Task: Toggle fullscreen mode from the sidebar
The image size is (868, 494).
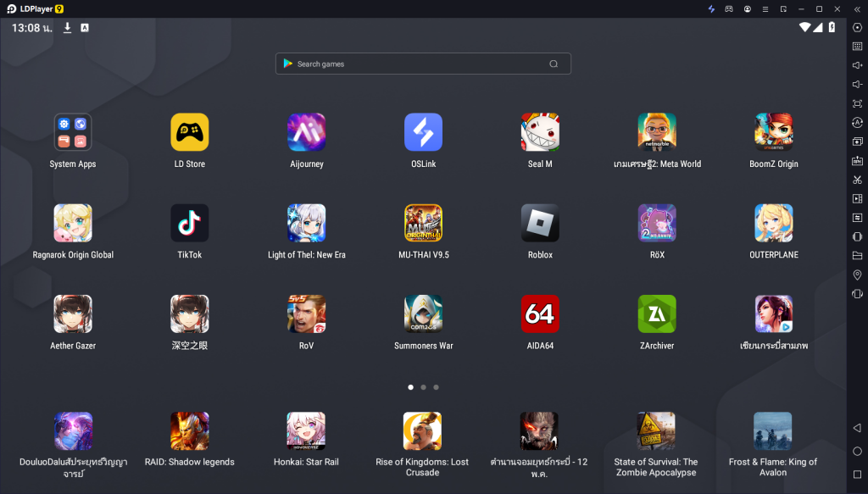Action: click(856, 103)
